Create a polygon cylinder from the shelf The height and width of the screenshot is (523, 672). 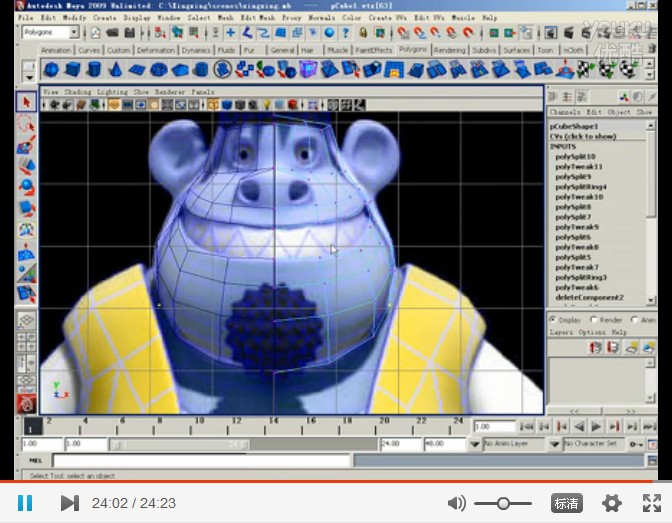[x=94, y=69]
